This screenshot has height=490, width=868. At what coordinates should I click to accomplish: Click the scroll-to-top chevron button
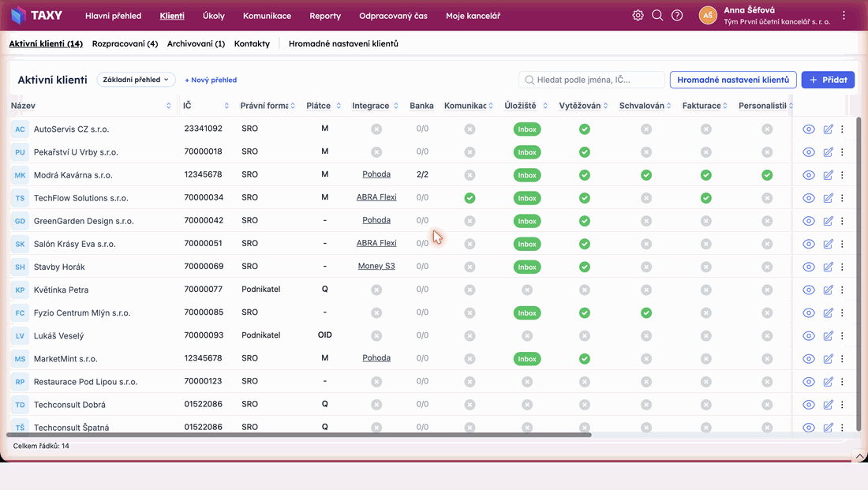pyautogui.click(x=859, y=456)
